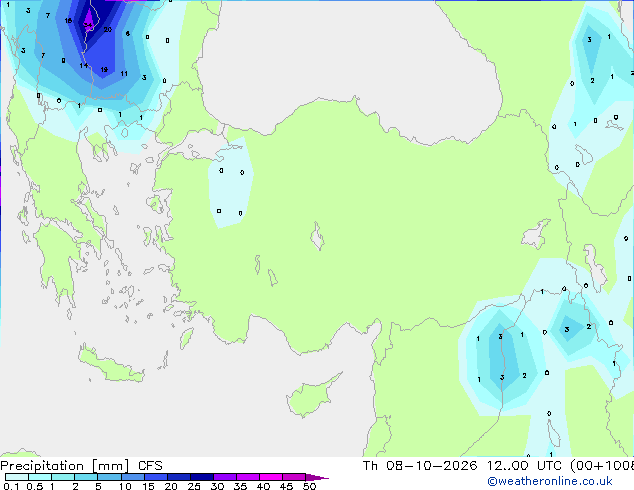The width and height of the screenshot is (634, 490).
Task: Click the '14' precipitation value
Action: tap(83, 65)
